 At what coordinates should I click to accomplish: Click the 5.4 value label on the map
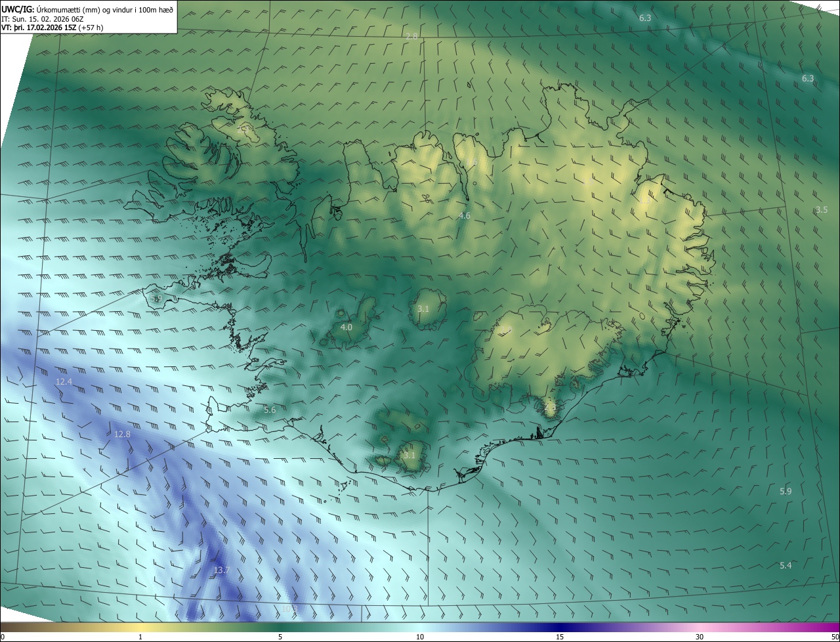click(786, 566)
